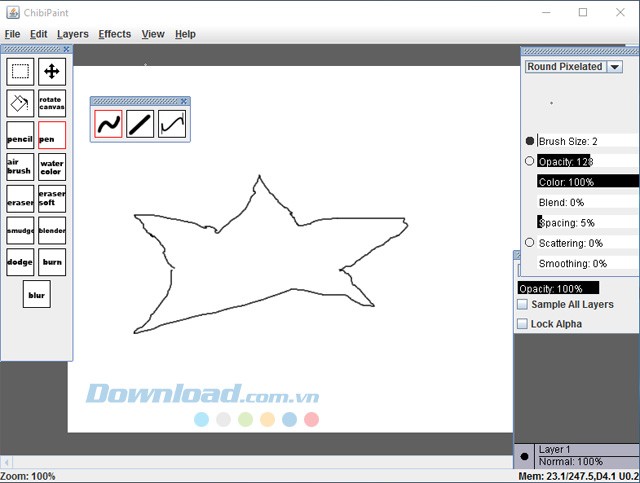This screenshot has width=640, height=483.
Task: Choose bezier curve stroke mode
Action: pyautogui.click(x=172, y=124)
